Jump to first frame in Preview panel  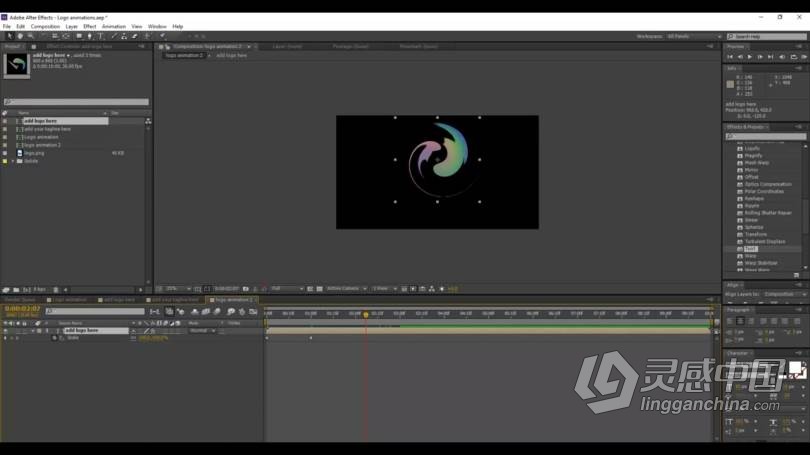pos(731,57)
